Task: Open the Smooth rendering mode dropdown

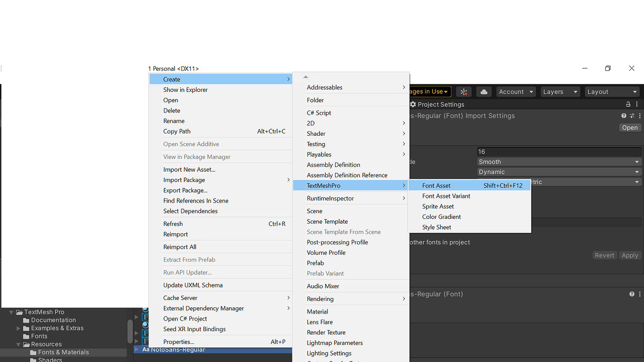Action: pyautogui.click(x=559, y=161)
